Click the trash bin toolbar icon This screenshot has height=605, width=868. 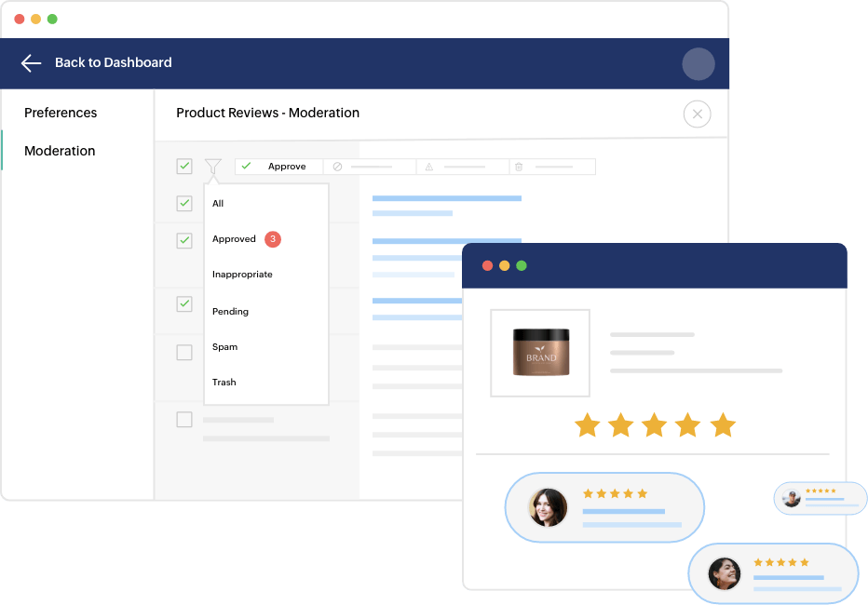[519, 167]
